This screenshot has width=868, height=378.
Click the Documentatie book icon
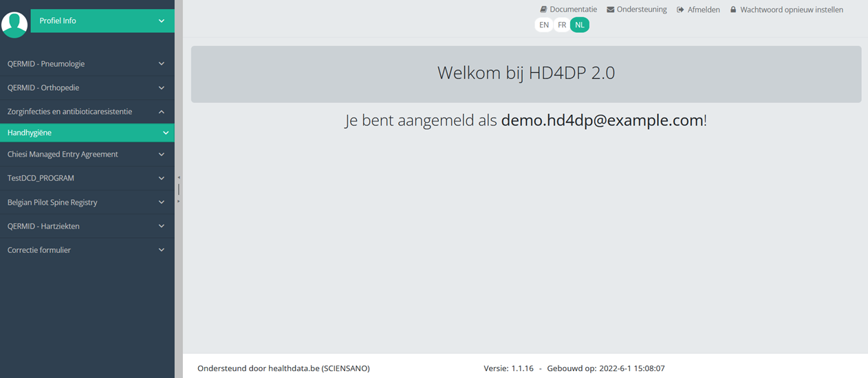(543, 10)
